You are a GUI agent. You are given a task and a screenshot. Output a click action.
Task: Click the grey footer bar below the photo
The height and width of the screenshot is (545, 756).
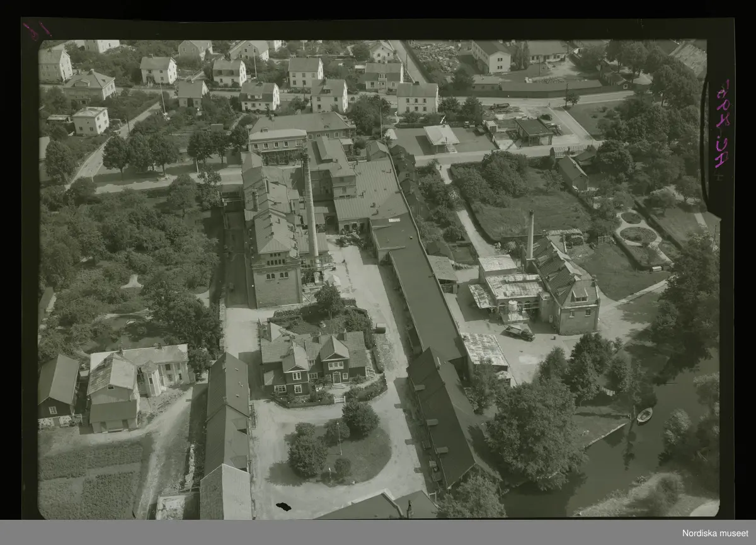click(315, 532)
